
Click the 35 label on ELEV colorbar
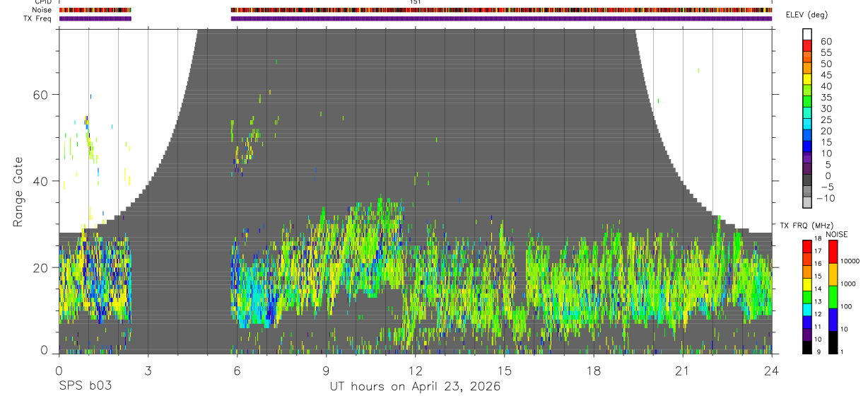(825, 98)
